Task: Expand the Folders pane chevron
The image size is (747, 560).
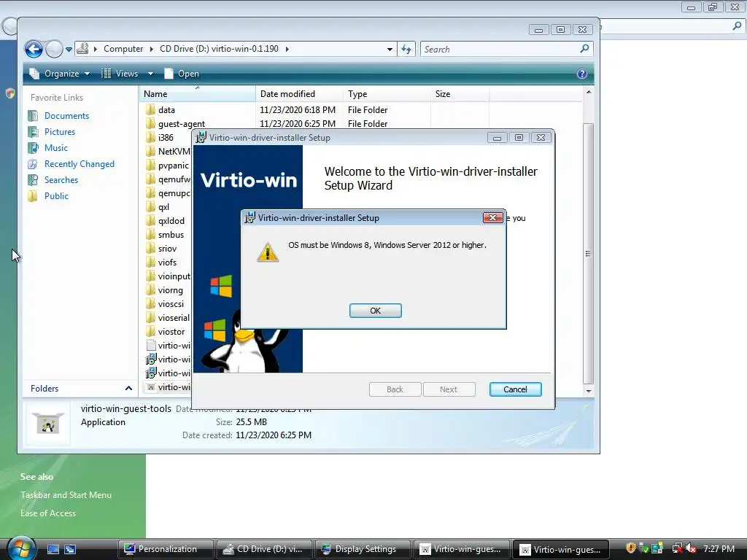Action: point(128,388)
